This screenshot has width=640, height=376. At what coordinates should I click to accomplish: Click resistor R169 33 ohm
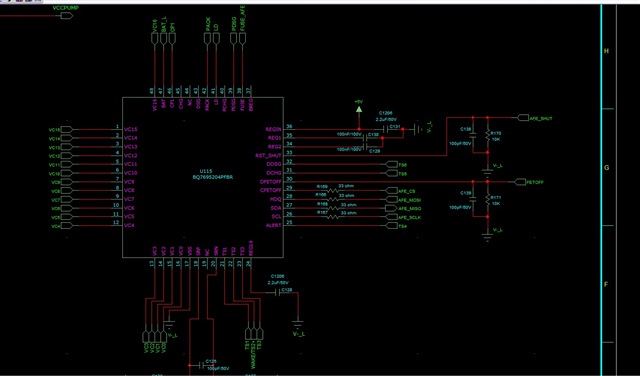pos(333,191)
